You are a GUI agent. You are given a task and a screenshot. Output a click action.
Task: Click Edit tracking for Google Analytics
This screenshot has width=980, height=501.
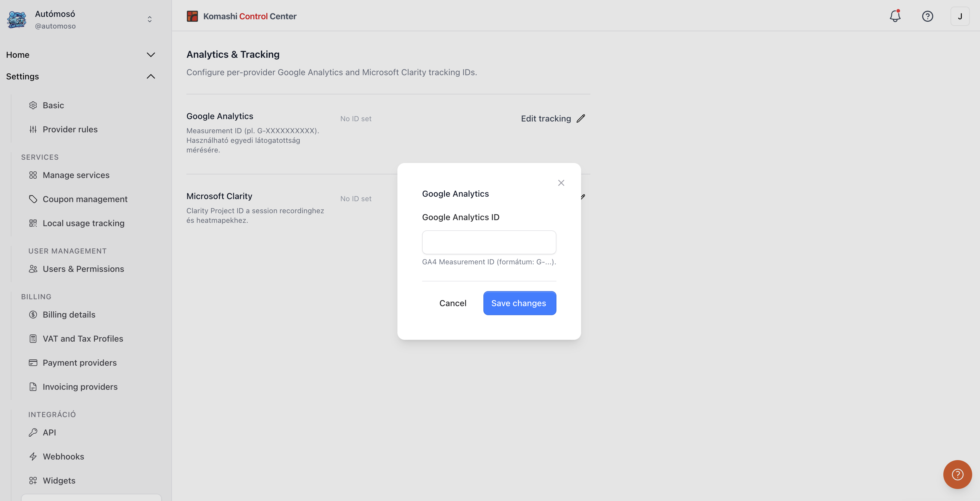click(546, 118)
